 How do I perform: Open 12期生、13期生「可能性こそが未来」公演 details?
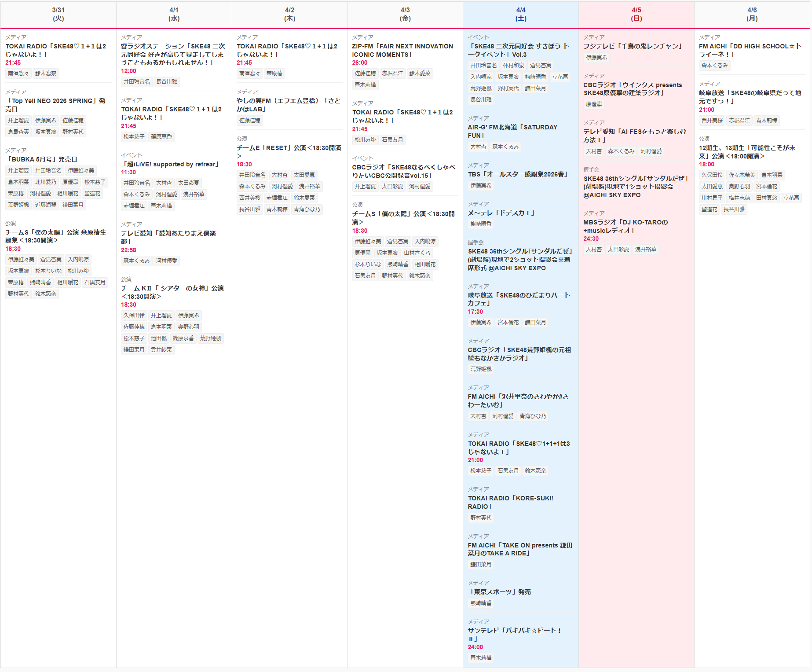[747, 152]
